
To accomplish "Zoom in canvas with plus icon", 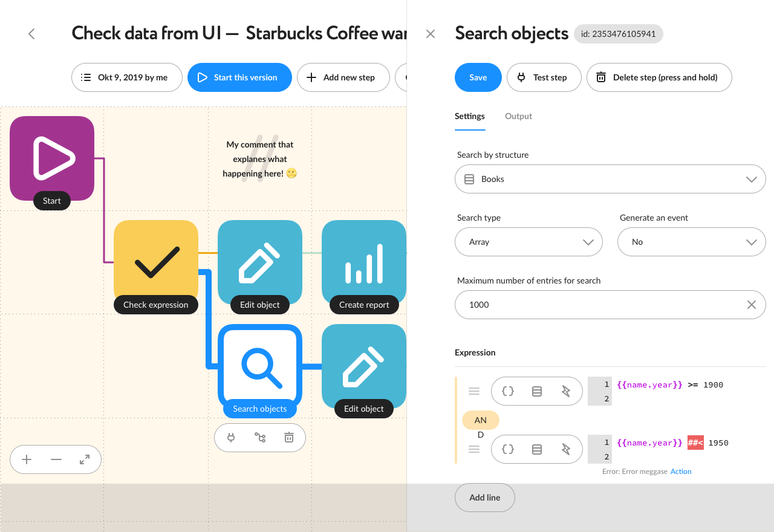I will pyautogui.click(x=27, y=459).
